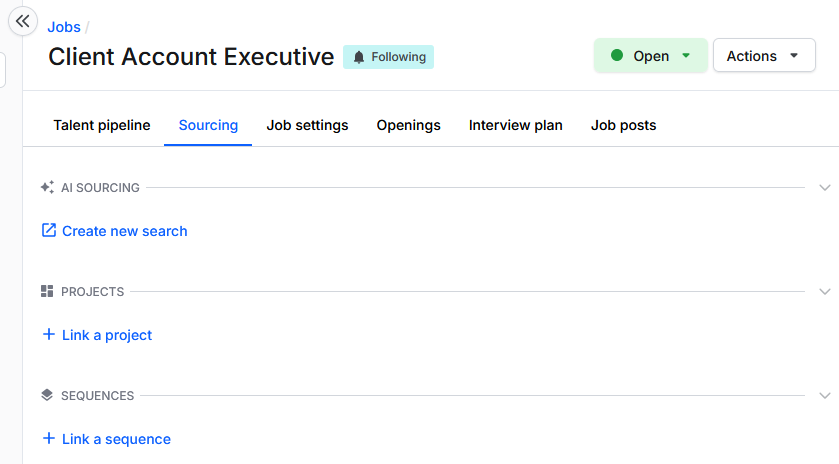The height and width of the screenshot is (464, 839).
Task: Click the Projects grid icon
Action: pyautogui.click(x=47, y=291)
